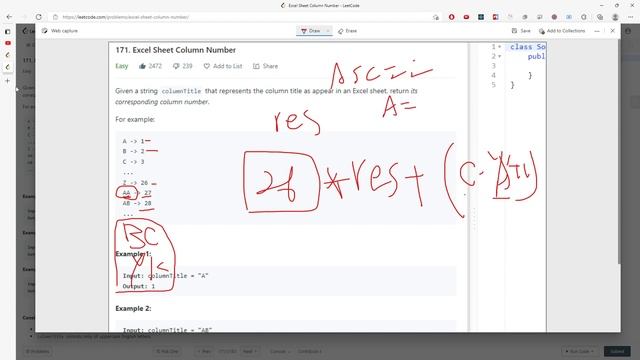The height and width of the screenshot is (360, 640).
Task: Toggle the vertical tabs pane icon
Action: click(8, 31)
